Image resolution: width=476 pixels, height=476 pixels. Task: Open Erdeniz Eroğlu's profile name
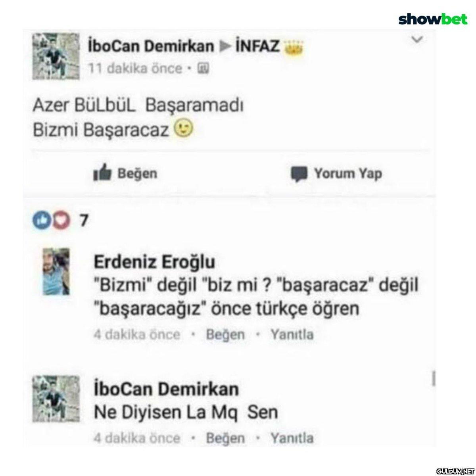[x=155, y=262]
